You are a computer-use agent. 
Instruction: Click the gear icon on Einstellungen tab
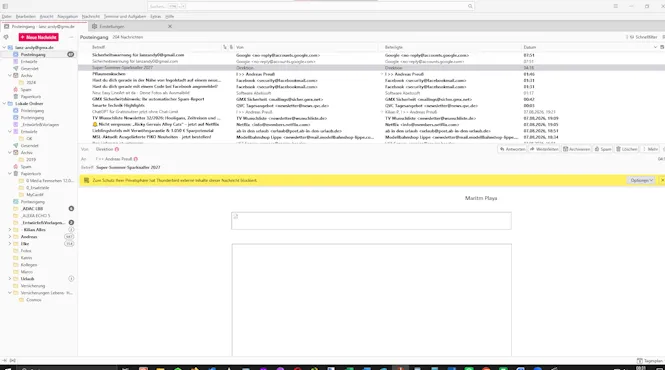click(95, 26)
